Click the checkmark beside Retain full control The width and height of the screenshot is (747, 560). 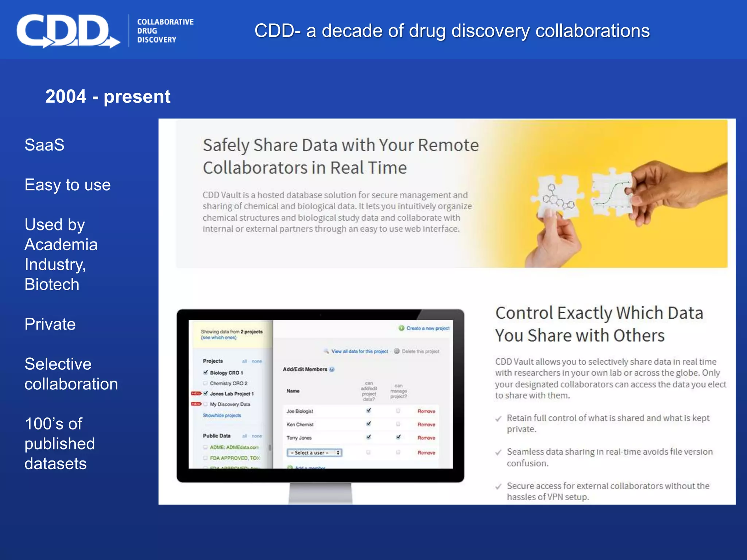coord(498,419)
